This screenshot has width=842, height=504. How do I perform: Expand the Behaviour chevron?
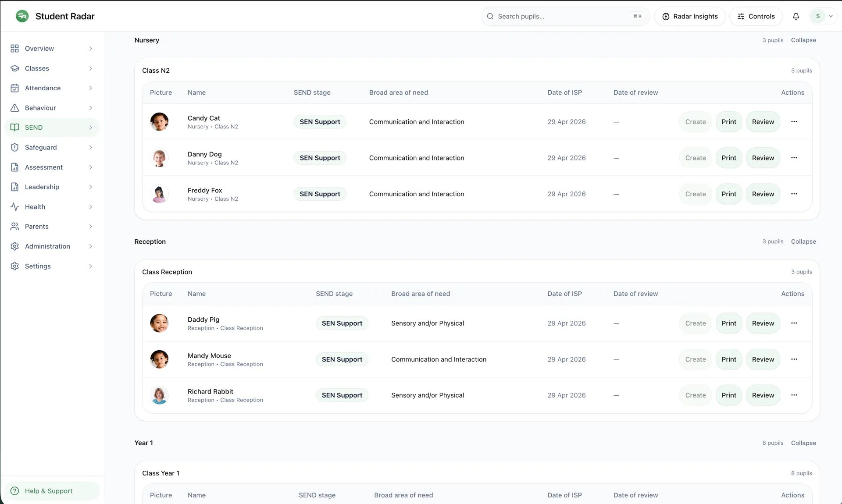pyautogui.click(x=91, y=108)
